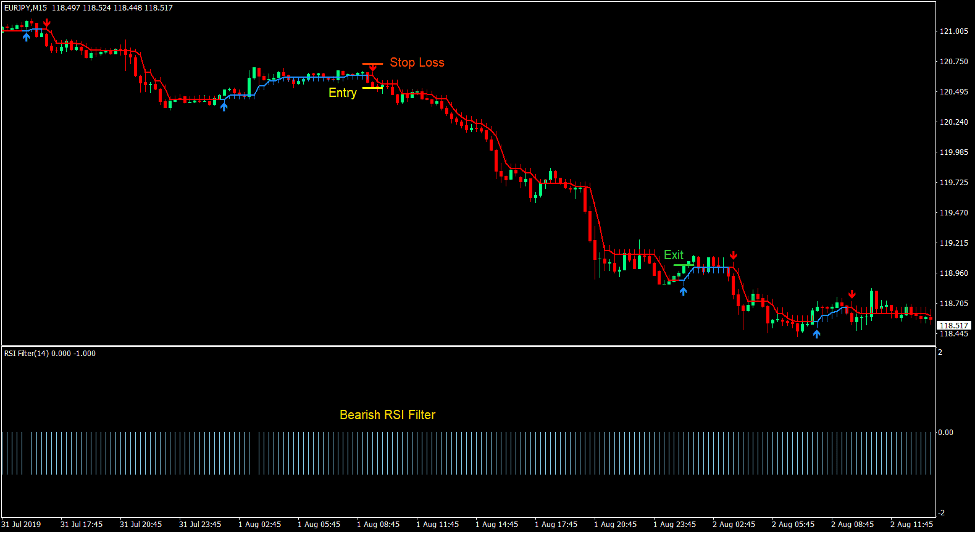Click the Stop Loss text label
The height and width of the screenshot is (533, 977).
click(x=417, y=62)
